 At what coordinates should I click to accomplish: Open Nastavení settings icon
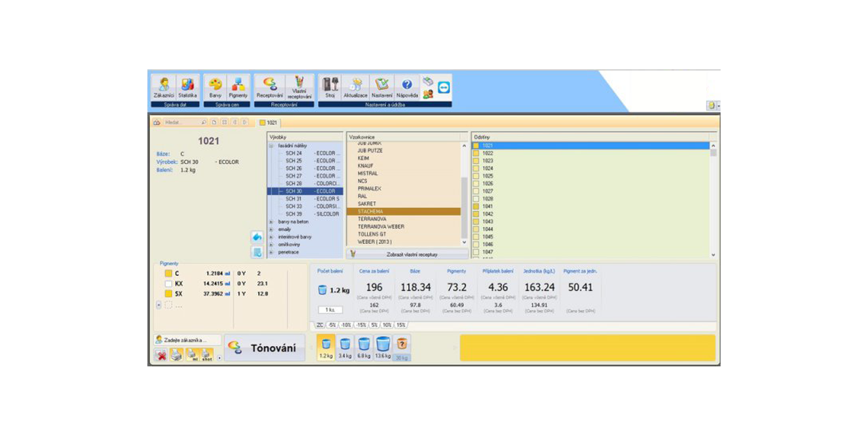click(x=382, y=85)
